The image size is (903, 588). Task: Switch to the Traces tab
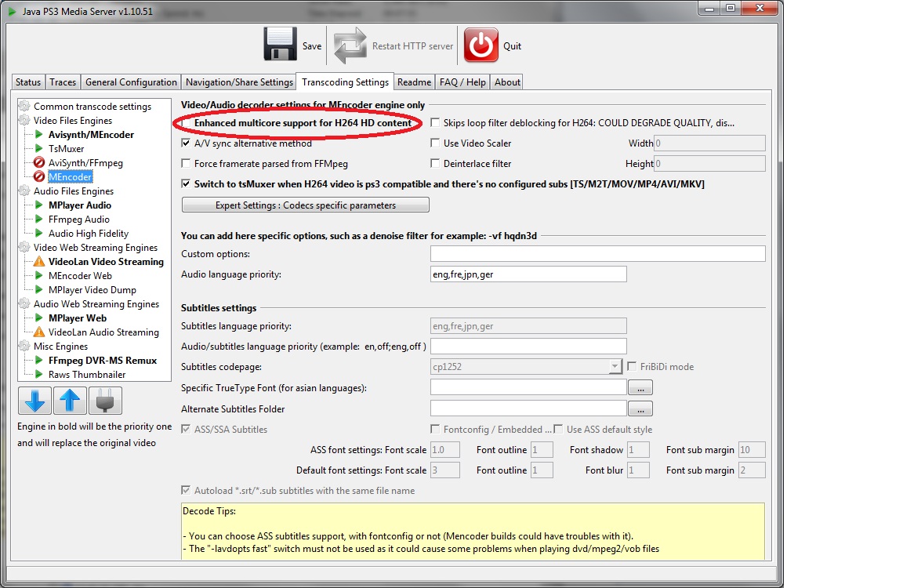pos(63,82)
